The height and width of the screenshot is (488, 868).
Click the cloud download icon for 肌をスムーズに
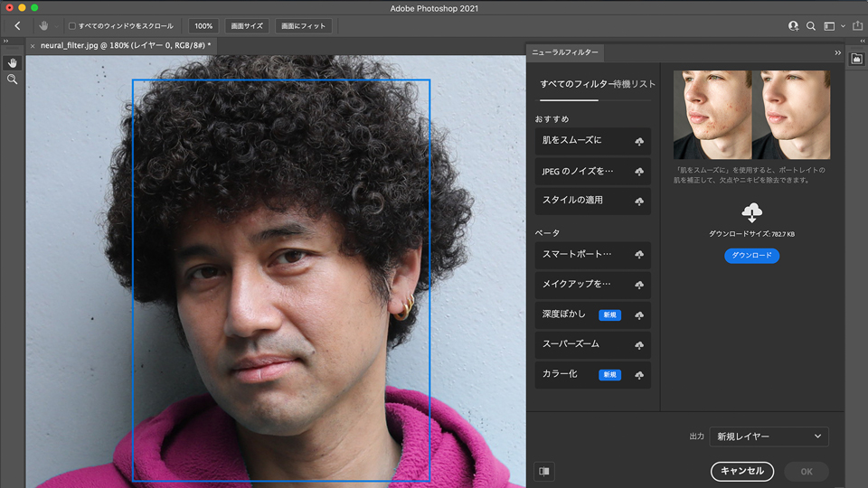click(x=639, y=142)
